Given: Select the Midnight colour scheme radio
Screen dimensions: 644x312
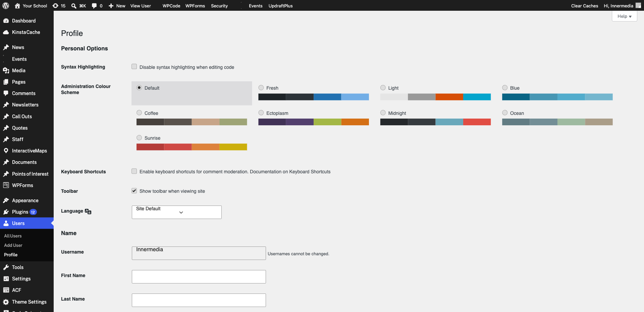Looking at the screenshot, I should 383,113.
